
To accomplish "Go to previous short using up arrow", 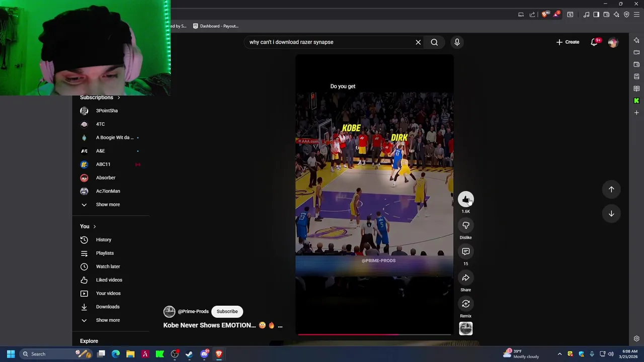I will pos(611,190).
